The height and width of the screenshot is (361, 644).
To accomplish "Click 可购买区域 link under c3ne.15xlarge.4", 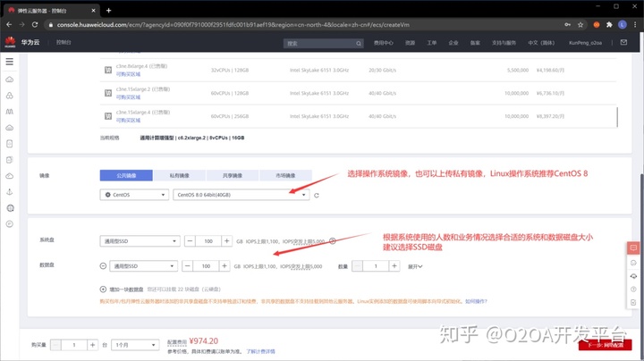I will (128, 121).
